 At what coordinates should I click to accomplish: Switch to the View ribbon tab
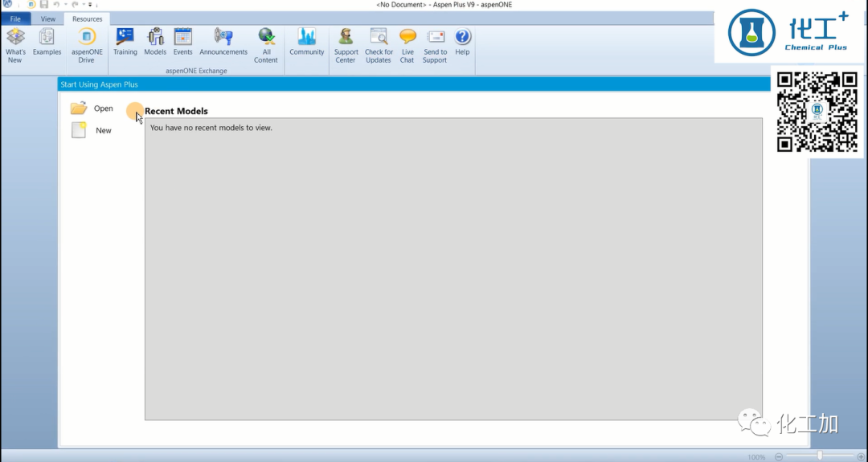click(48, 18)
